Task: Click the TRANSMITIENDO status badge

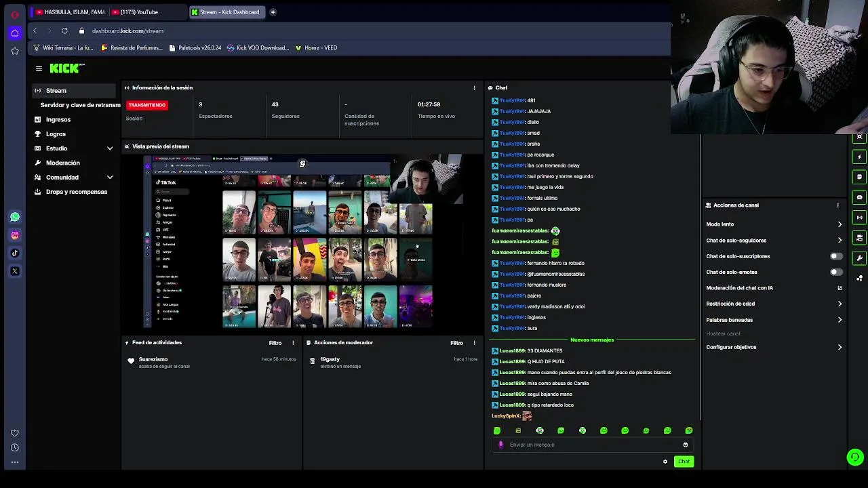Action: (x=147, y=105)
